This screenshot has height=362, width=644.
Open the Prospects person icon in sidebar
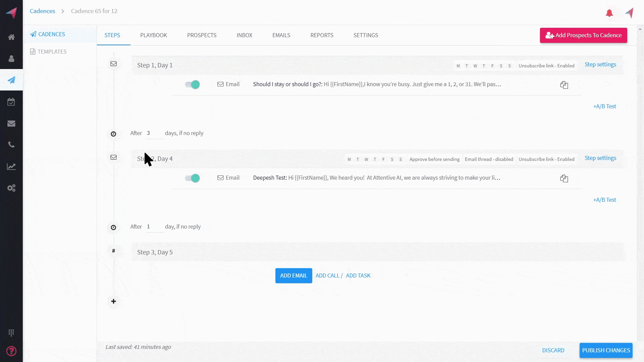(11, 59)
